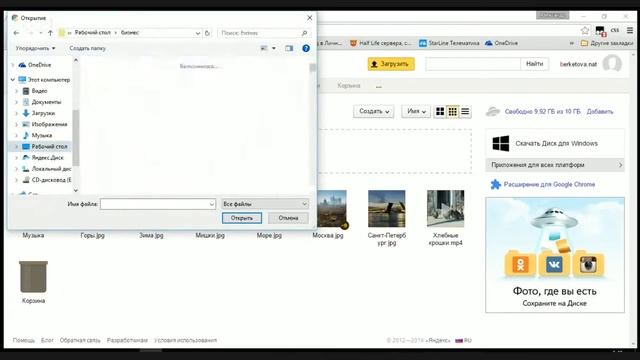Open the Chrome menu icon

(630, 30)
